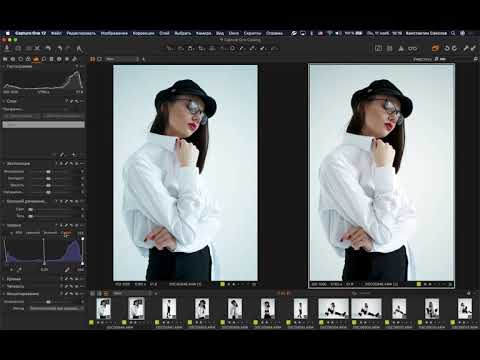
Task: Switch Уровни to the Зеленый channel tab
Action: 50,233
